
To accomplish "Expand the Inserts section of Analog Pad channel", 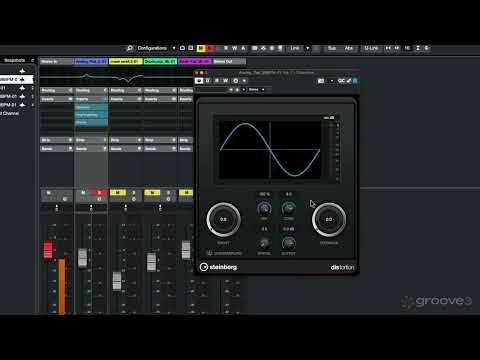I will [x=91, y=99].
